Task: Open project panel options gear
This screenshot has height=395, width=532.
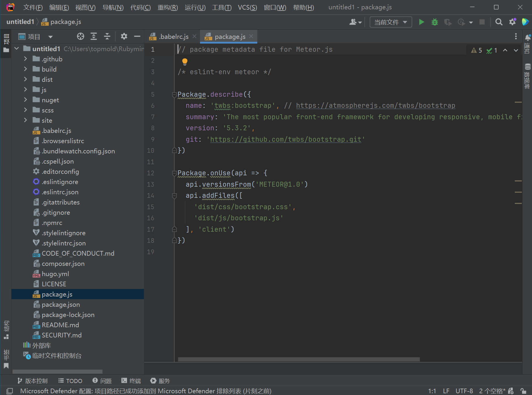Action: coord(124,36)
